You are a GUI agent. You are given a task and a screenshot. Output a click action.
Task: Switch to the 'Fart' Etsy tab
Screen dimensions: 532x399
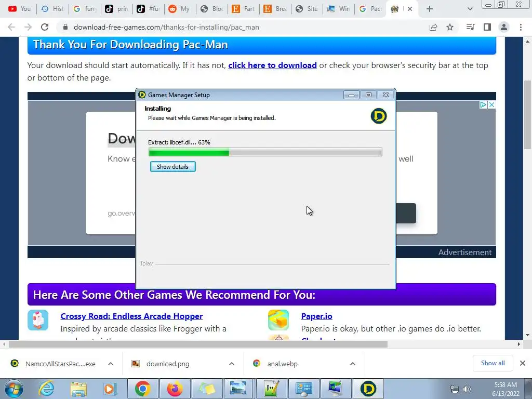click(x=243, y=9)
